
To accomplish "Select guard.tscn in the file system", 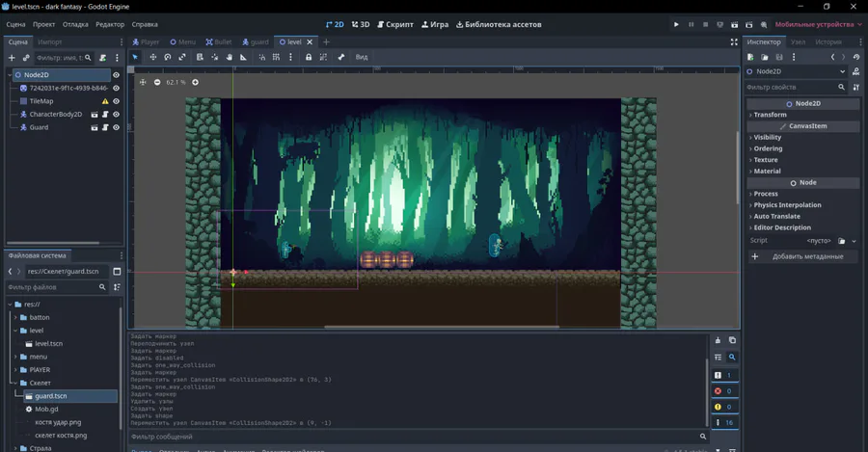I will 50,396.
